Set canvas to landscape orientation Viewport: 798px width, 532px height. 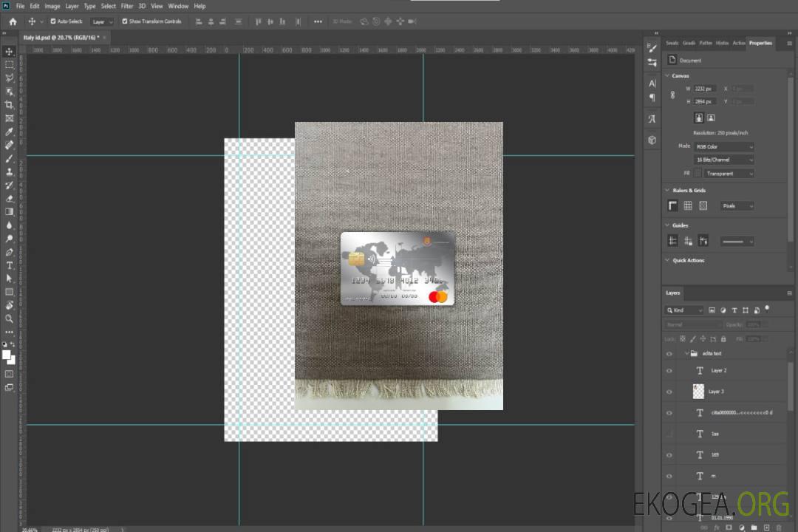coord(711,118)
